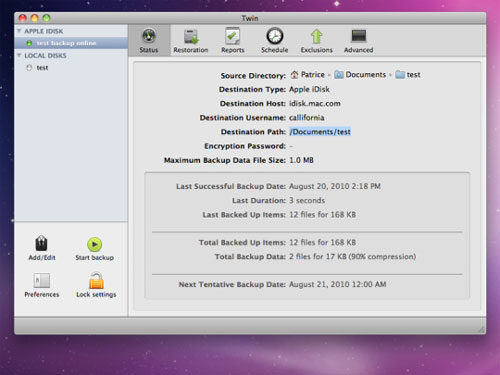Open the Reports clipboard icon

(x=233, y=36)
